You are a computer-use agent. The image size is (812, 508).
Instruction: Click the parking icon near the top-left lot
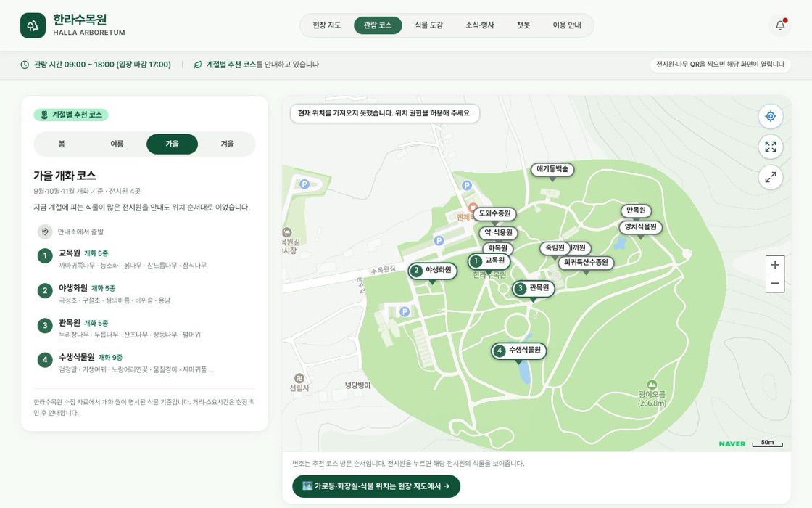[304, 184]
